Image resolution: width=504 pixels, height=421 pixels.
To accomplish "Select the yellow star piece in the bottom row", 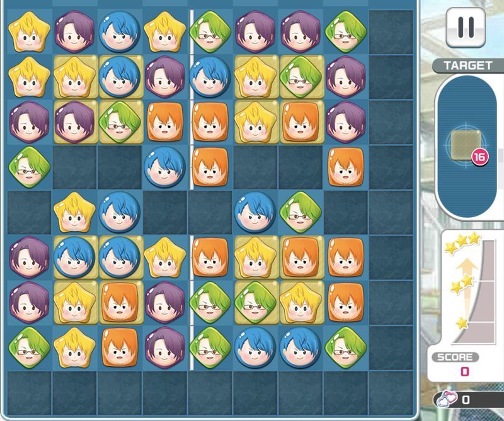I will (74, 348).
